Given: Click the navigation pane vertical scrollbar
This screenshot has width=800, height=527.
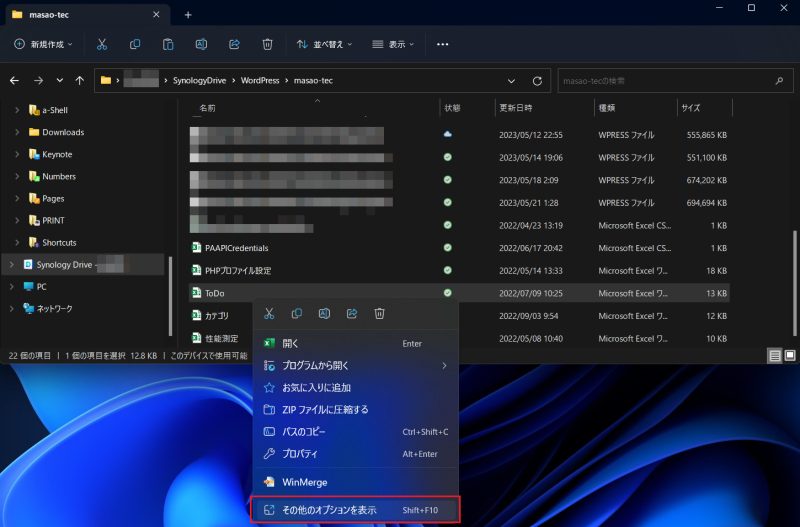Looking at the screenshot, I should [170, 296].
